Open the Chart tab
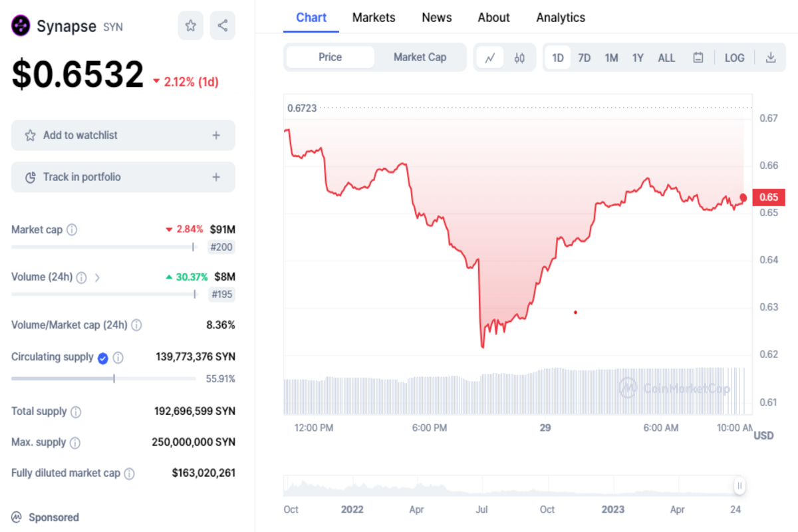Screen dimensions: 798x532 (311, 17)
